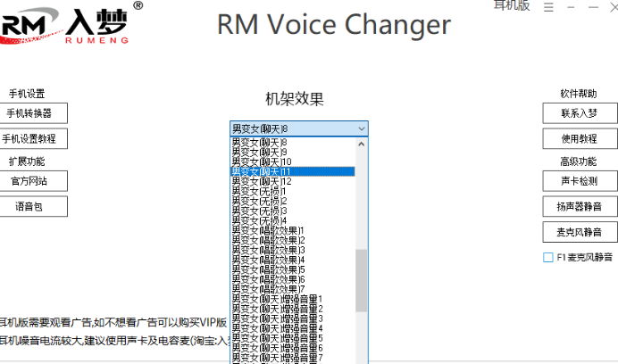This screenshot has width=618, height=364.
Task: Select 男变女(聊天)8 in the dropdown list
Action: tap(292, 142)
